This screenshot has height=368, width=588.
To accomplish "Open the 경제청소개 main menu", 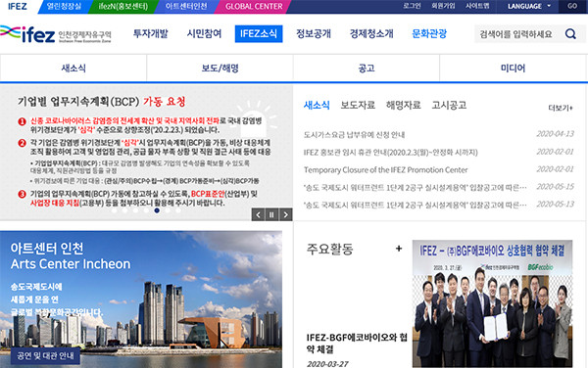I will click(x=371, y=33).
